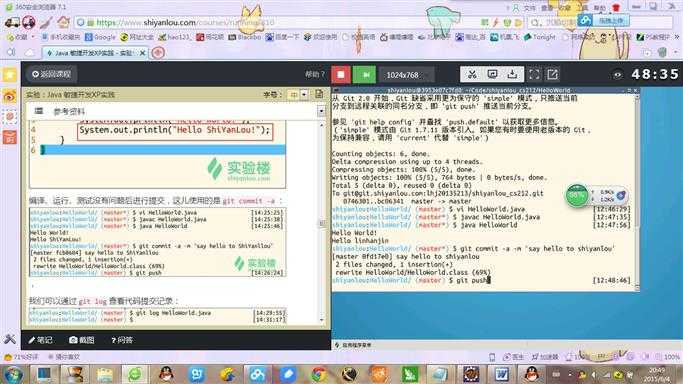Click the terminal window vertical scrollbar
This screenshot has height=384, width=683.
point(637,192)
